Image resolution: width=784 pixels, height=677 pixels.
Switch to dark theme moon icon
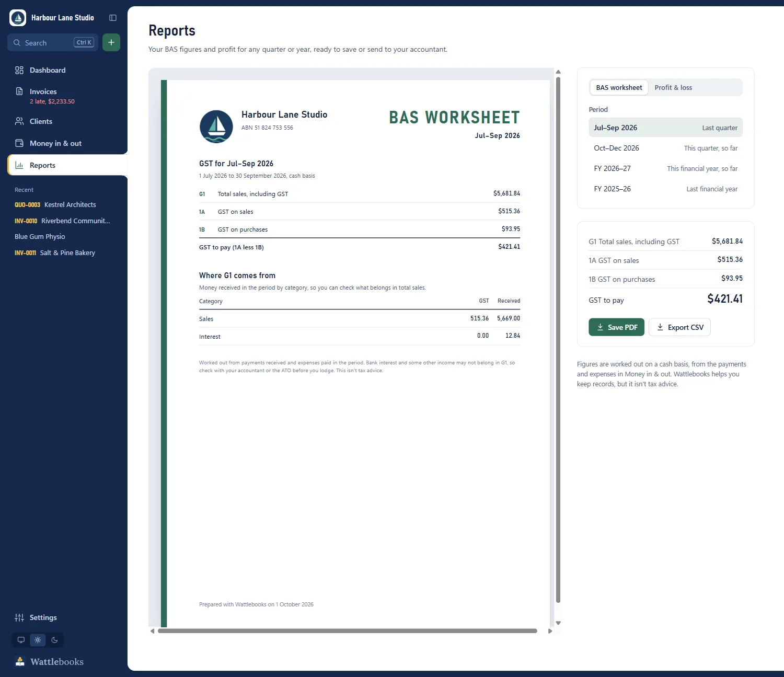54,640
